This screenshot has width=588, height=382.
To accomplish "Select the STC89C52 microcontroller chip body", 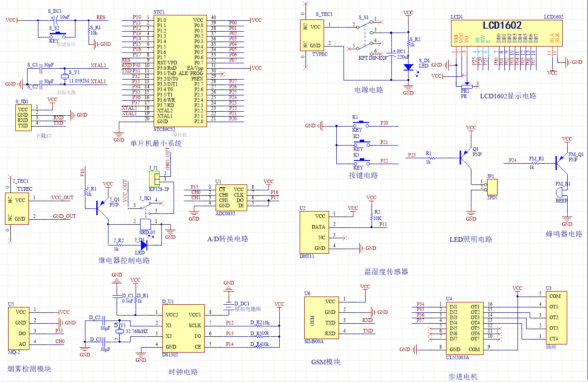I will [179, 70].
